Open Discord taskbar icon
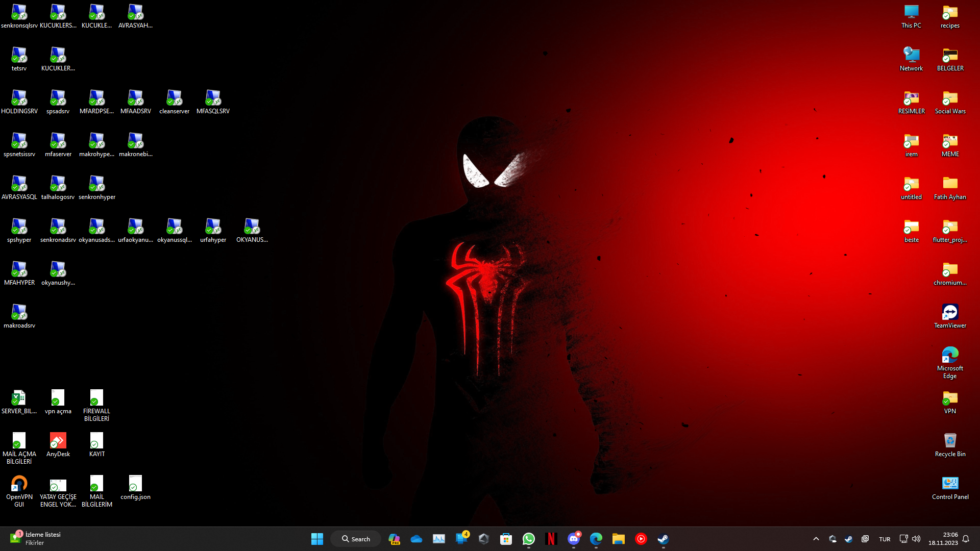 click(574, 539)
